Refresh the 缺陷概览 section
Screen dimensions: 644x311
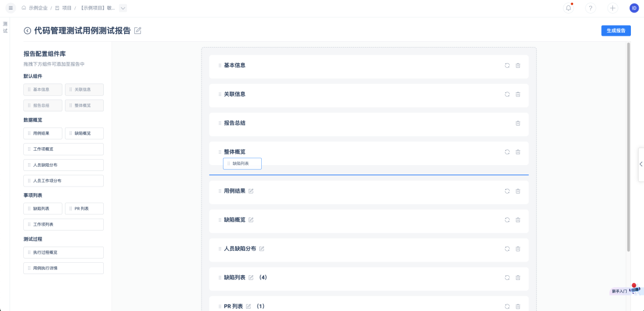click(507, 220)
